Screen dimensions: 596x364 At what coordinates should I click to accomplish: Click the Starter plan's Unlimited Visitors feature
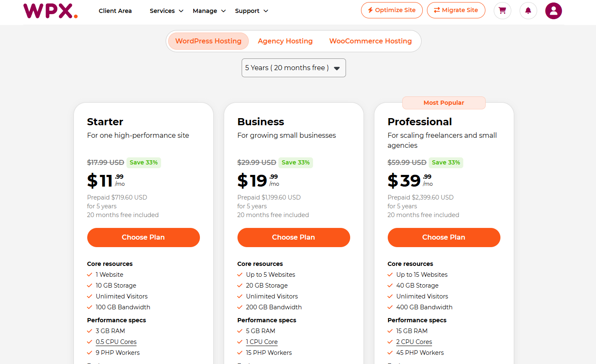pos(121,296)
